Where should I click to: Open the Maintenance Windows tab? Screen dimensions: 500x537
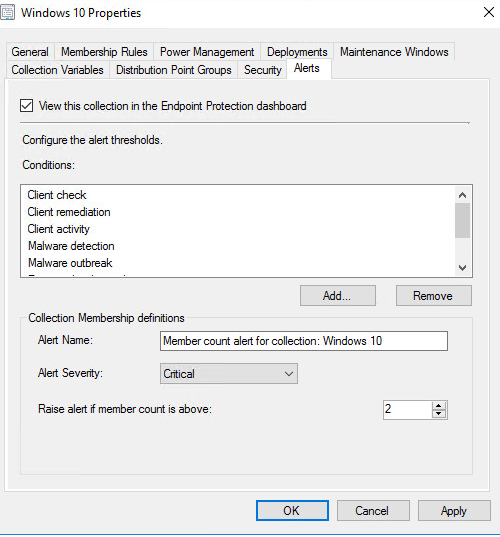click(x=394, y=52)
